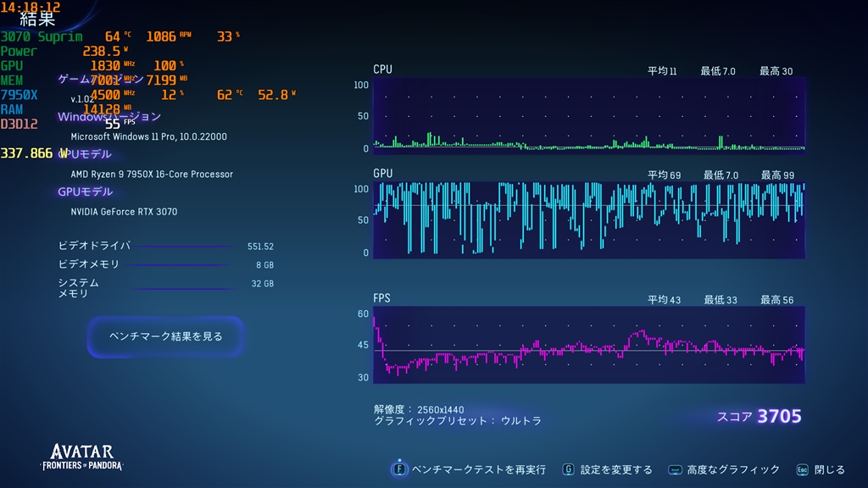Click the GPU usage graph

click(x=589, y=219)
